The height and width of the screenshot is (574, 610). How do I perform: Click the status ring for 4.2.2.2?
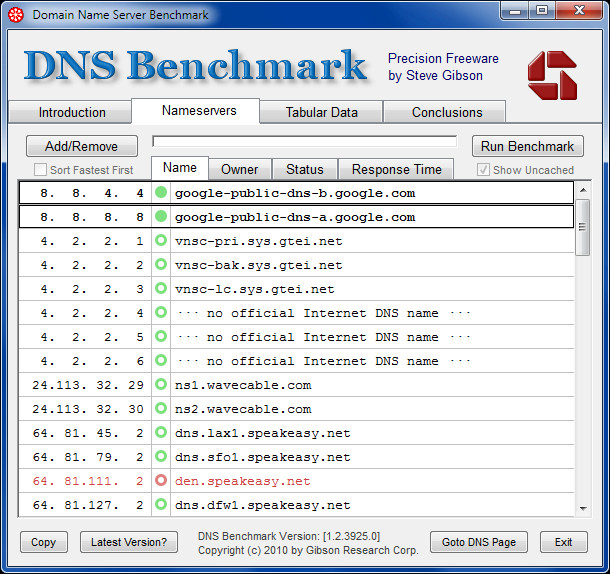pyautogui.click(x=161, y=265)
